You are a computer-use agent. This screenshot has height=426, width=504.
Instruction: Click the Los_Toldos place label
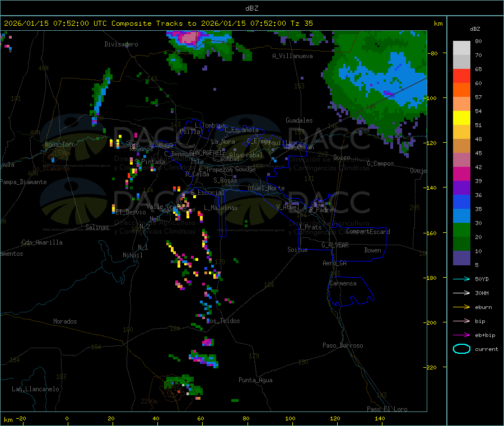pyautogui.click(x=223, y=321)
